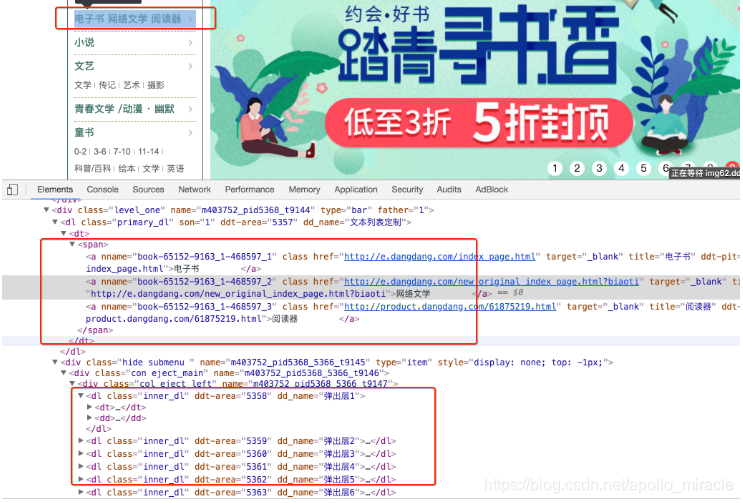Click the 文学 link under 文艺
This screenshot has width=743, height=503.
[x=82, y=85]
